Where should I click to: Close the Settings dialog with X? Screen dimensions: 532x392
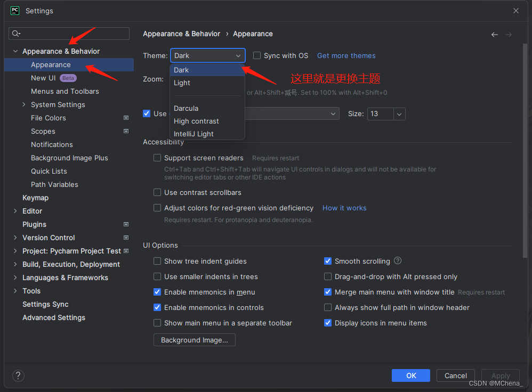coord(515,11)
